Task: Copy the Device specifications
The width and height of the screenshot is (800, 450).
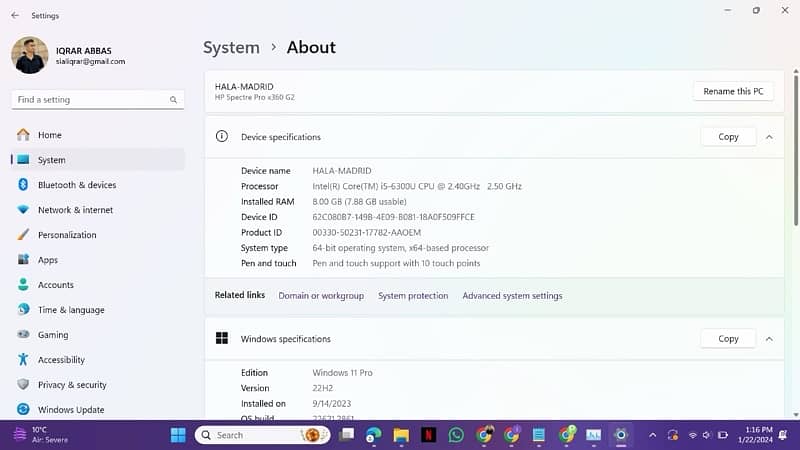Action: (728, 137)
